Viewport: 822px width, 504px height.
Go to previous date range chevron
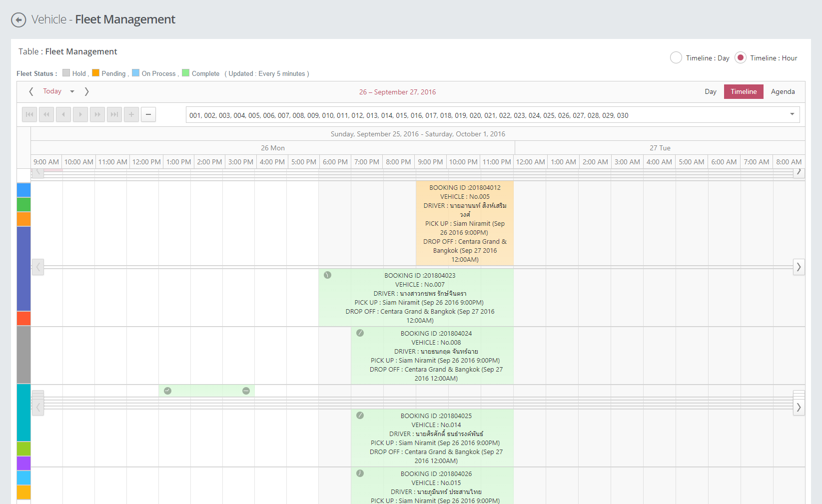click(31, 91)
